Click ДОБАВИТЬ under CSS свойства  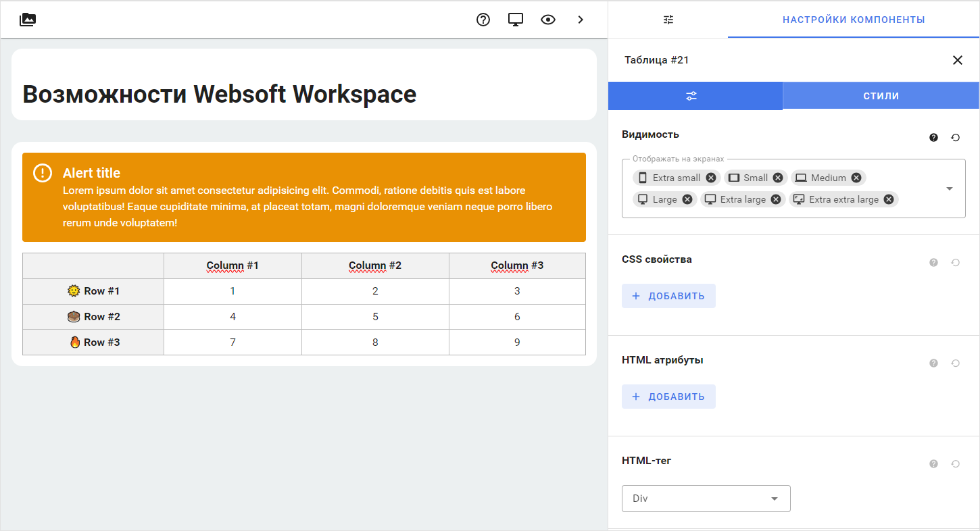point(668,296)
